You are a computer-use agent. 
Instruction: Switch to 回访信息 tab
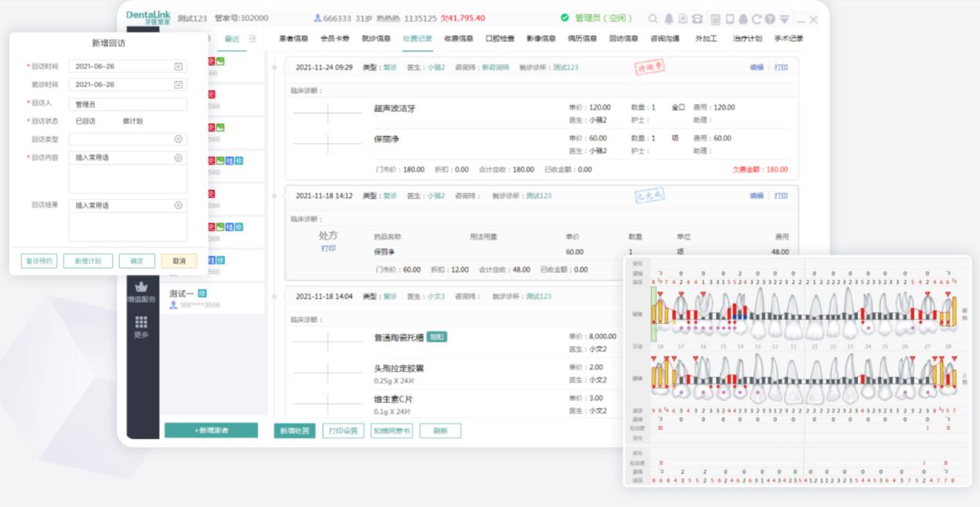coord(624,39)
